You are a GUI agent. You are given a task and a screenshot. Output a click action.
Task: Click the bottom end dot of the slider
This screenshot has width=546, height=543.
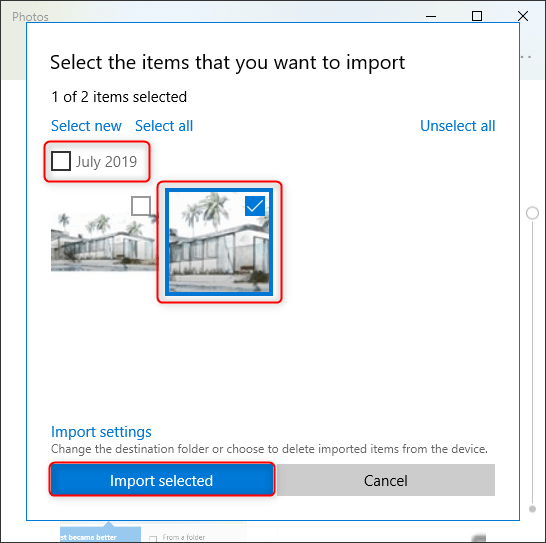[x=532, y=509]
